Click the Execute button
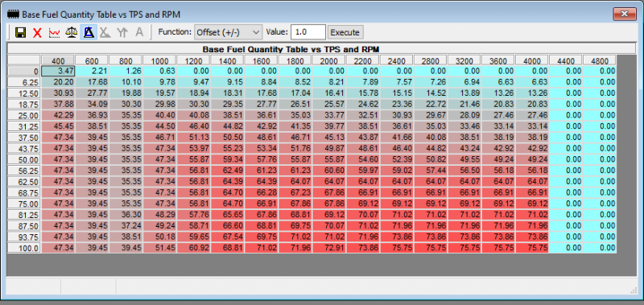Viewport: 644px width, 305px height. click(x=345, y=32)
